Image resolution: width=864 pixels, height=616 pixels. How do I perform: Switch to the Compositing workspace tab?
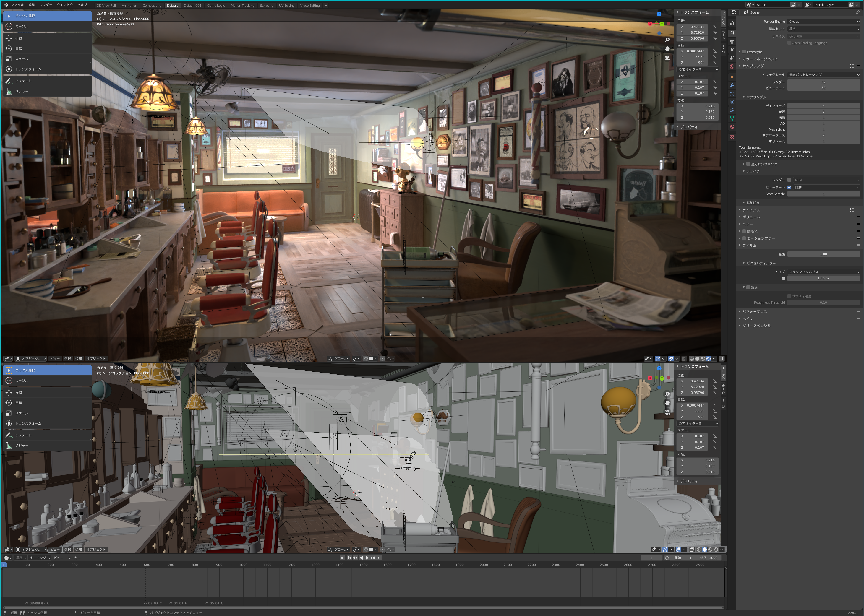point(152,6)
